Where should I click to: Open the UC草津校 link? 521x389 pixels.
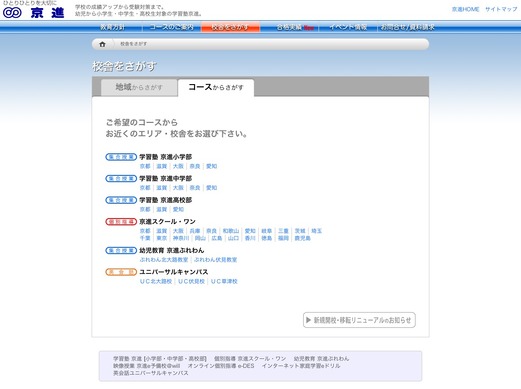click(224, 281)
